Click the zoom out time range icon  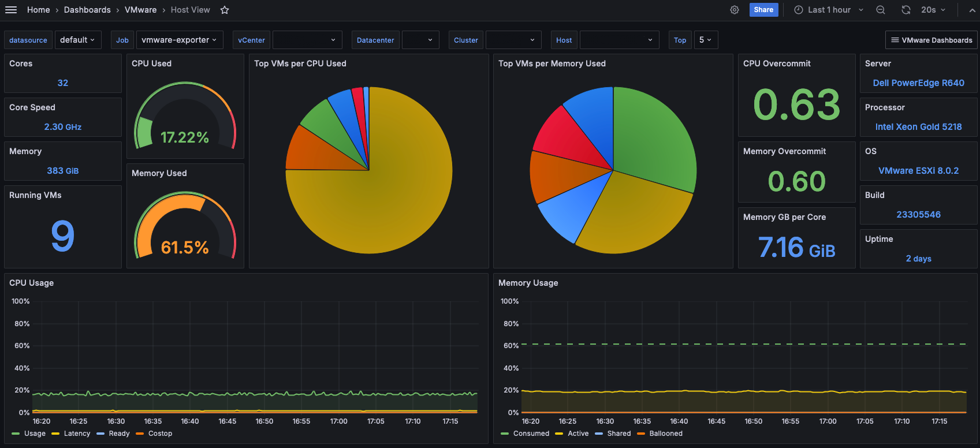pyautogui.click(x=881, y=10)
